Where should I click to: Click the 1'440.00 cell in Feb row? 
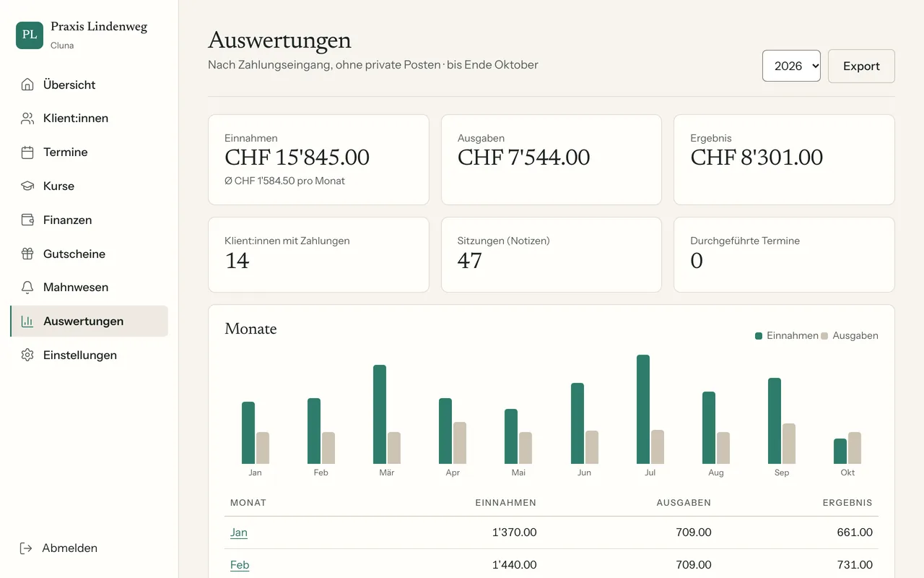coord(514,565)
